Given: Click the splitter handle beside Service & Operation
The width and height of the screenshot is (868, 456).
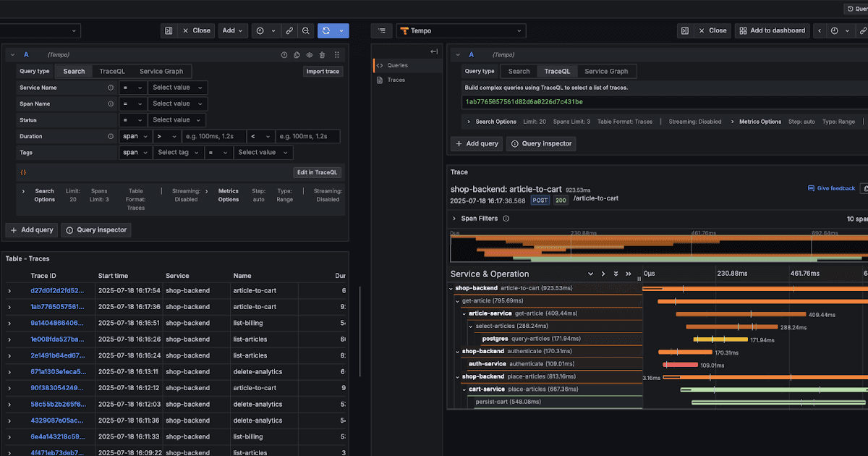Looking at the screenshot, I should click(639, 278).
